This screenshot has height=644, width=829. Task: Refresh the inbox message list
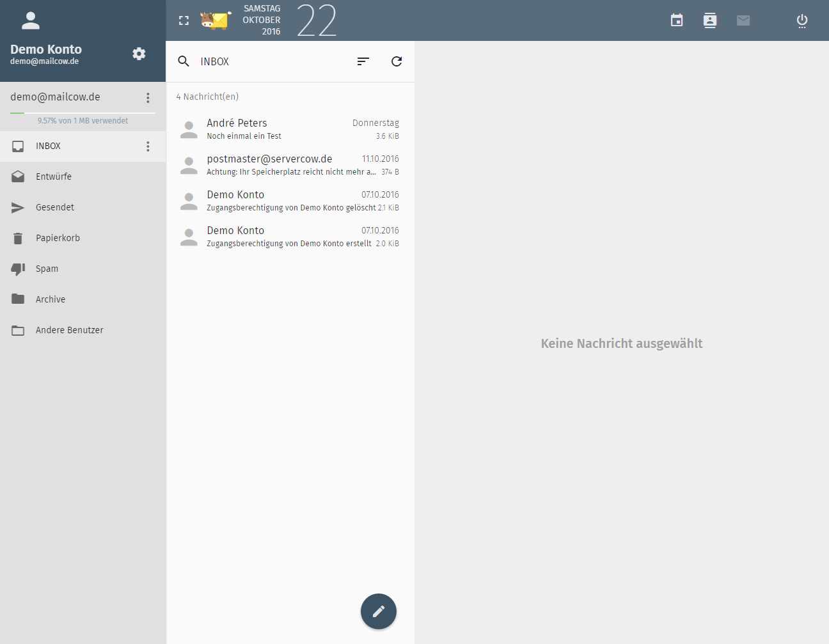tap(397, 61)
